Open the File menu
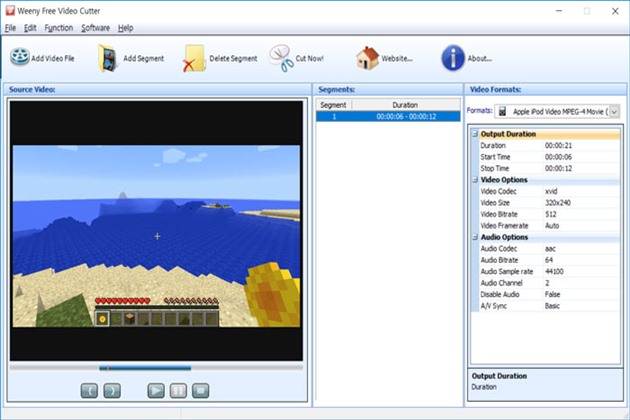 (10, 28)
